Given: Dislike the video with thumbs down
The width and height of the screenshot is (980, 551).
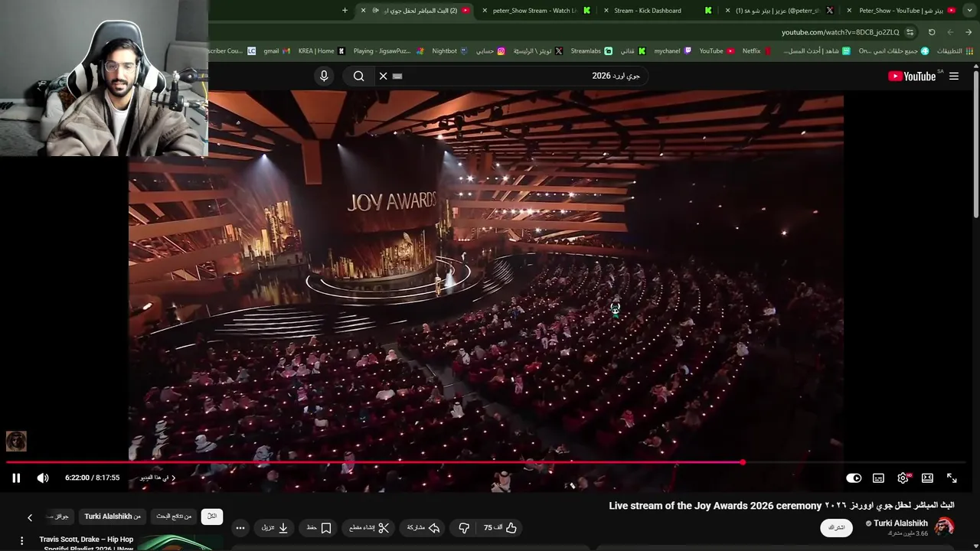Looking at the screenshot, I should point(464,527).
